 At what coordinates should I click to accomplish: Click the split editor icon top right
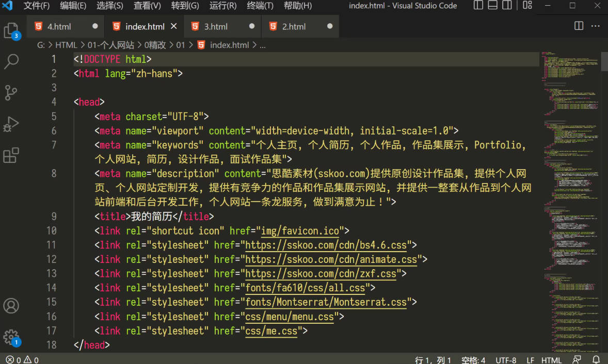click(579, 26)
